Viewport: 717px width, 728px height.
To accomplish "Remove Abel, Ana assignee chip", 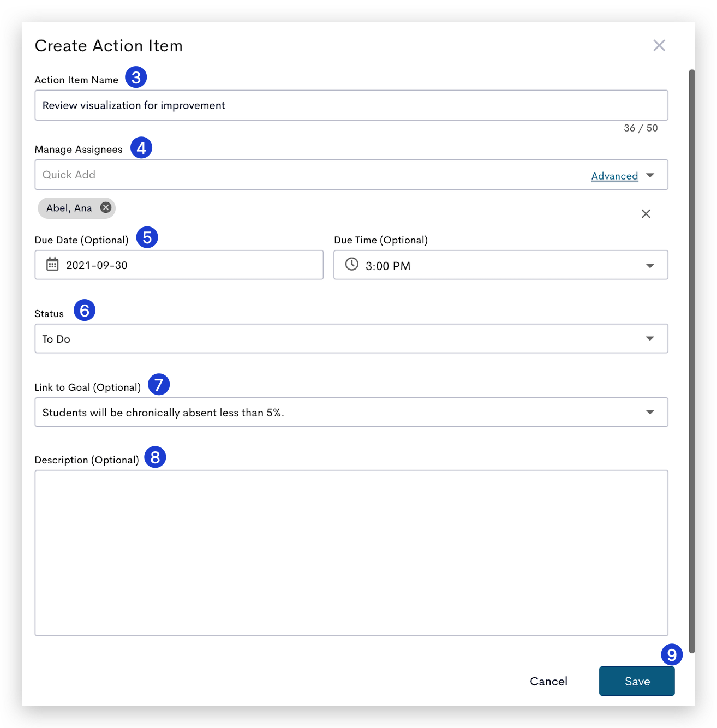I will coord(106,207).
